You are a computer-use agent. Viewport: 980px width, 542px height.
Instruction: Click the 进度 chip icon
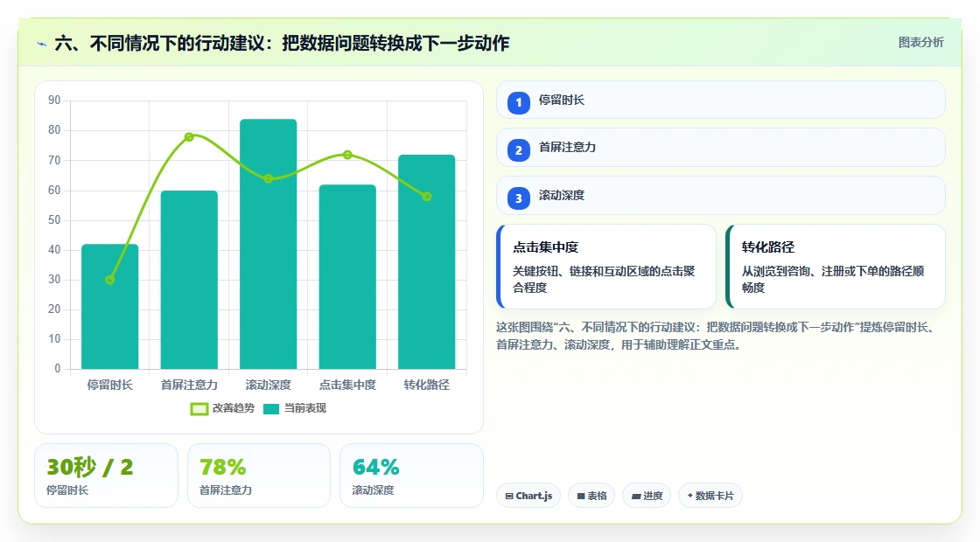[x=636, y=497]
